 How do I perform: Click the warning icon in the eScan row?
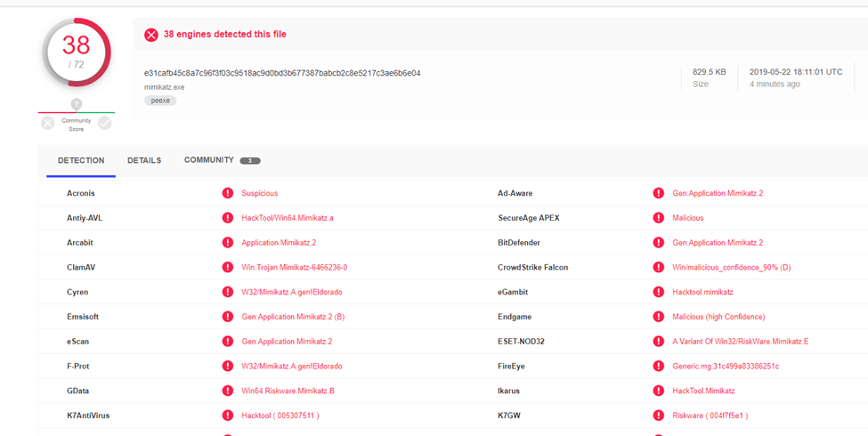point(228,342)
